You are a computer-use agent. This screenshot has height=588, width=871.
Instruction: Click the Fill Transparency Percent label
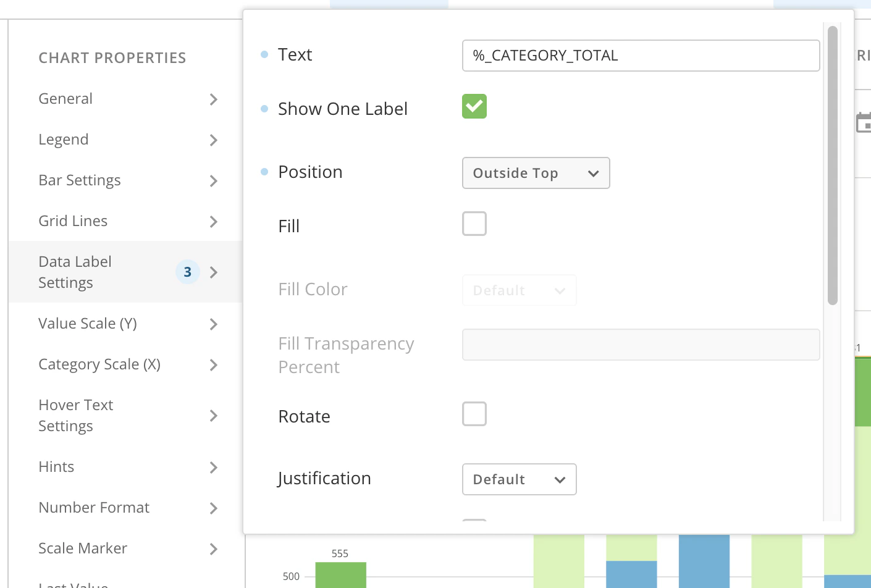(x=346, y=355)
